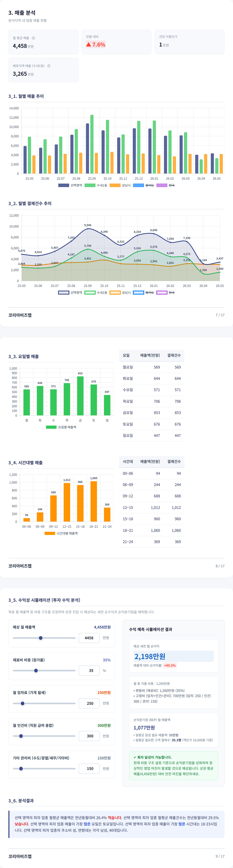Click the 3. 매출 분석 section heading

[x=22, y=13]
